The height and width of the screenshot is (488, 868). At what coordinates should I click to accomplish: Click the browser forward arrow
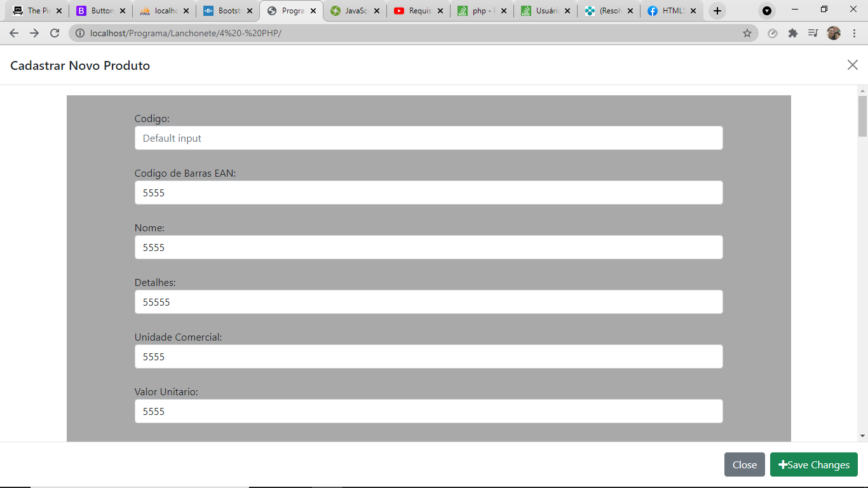pyautogui.click(x=34, y=33)
